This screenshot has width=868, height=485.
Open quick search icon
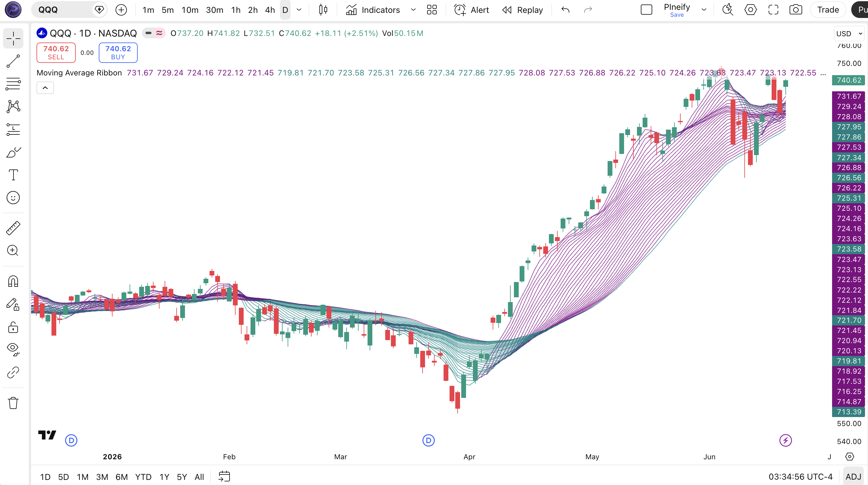[x=728, y=10]
